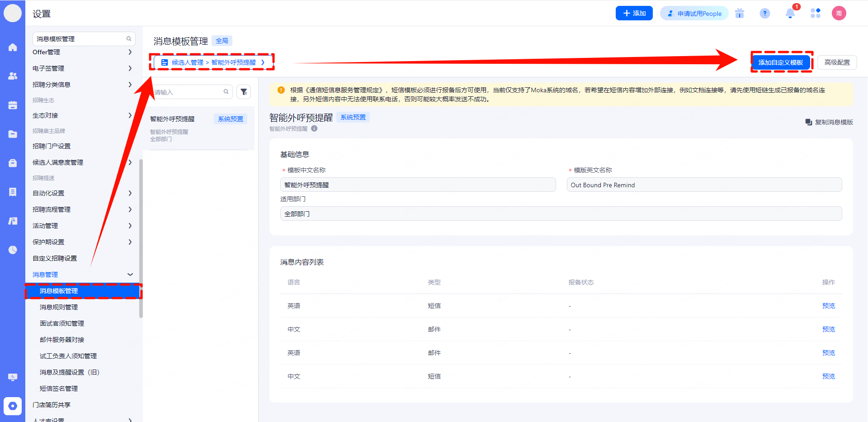Select 消息模板管理 submenu item
868x422 pixels.
(83, 291)
